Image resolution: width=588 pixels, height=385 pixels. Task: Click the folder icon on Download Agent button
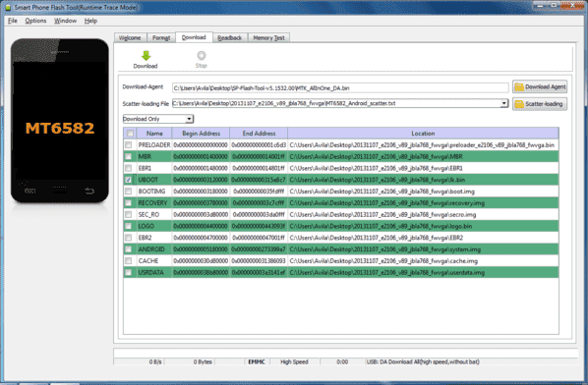519,86
